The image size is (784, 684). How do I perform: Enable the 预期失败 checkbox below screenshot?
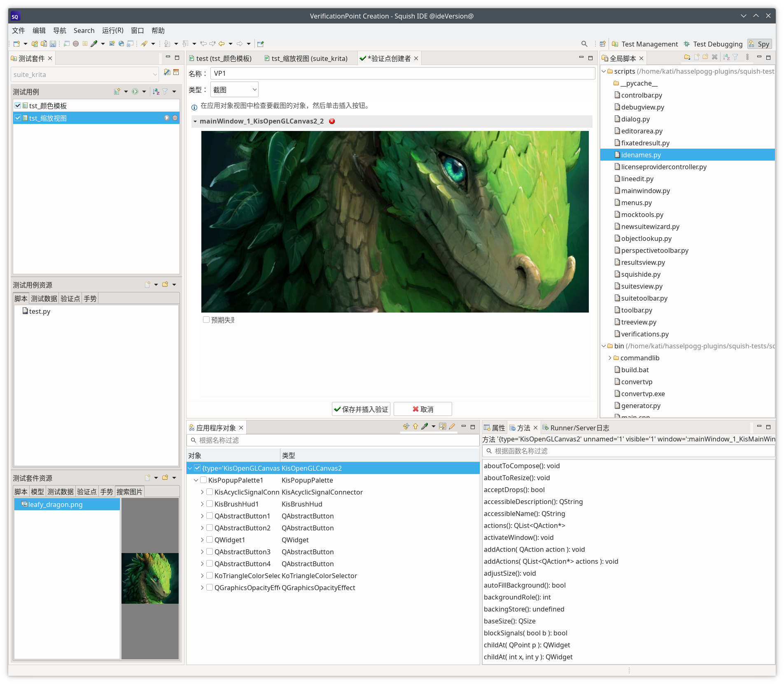(x=206, y=320)
